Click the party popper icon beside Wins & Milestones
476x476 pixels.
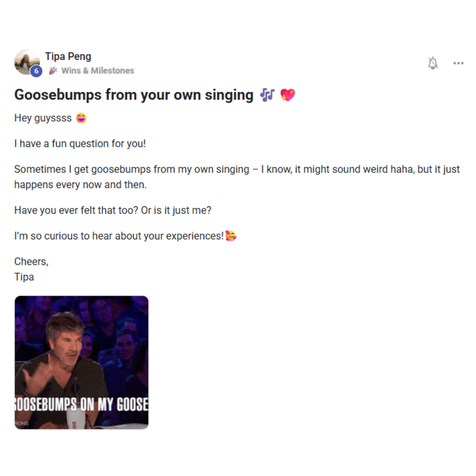(x=53, y=71)
